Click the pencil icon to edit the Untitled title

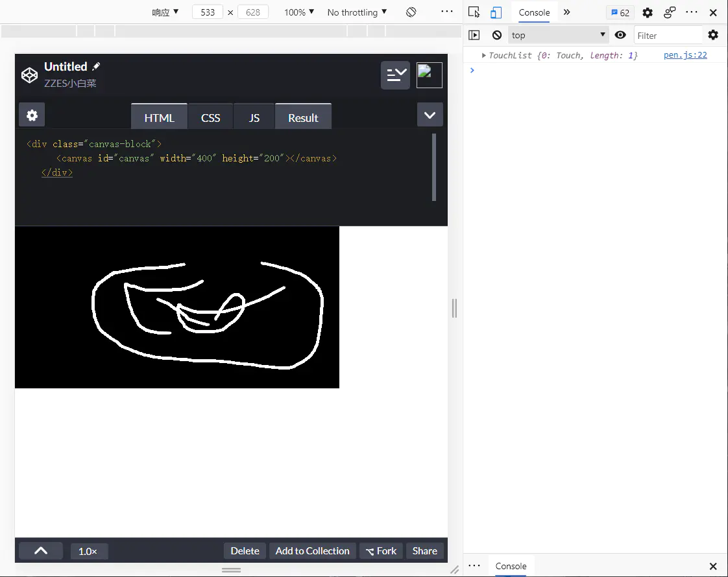click(96, 66)
